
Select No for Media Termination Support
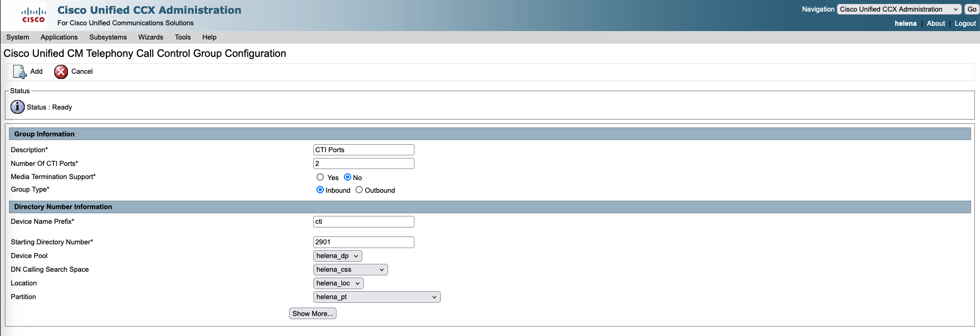pos(348,177)
